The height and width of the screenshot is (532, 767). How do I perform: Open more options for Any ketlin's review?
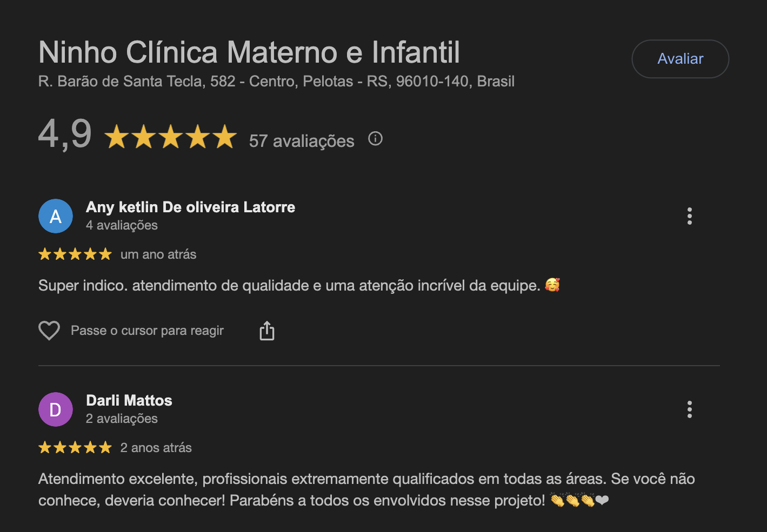(689, 216)
